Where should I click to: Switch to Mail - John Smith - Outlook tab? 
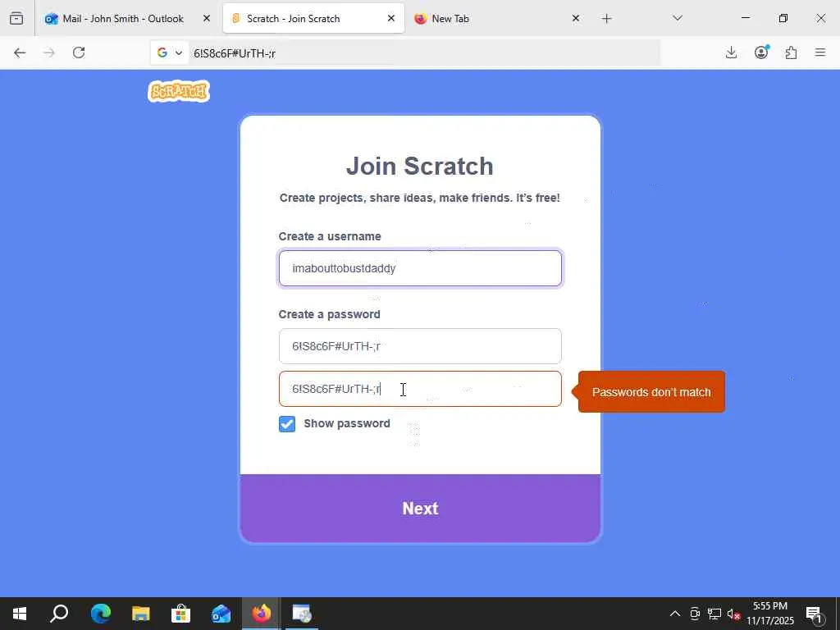coord(122,18)
